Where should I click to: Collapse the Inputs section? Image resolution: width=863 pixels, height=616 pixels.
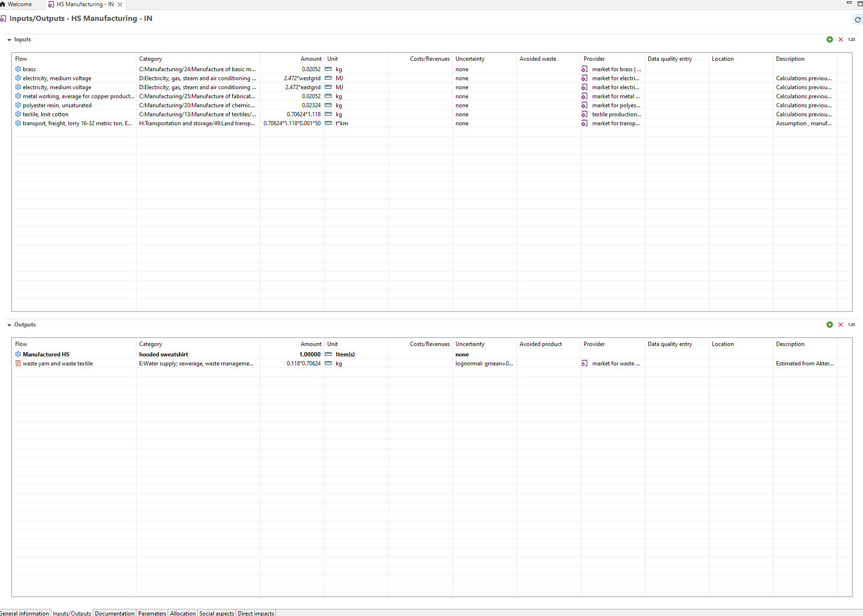9,40
